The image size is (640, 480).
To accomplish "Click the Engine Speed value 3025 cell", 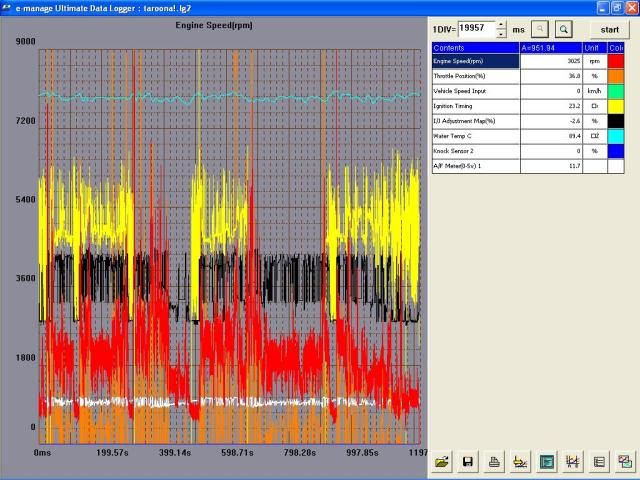I will coord(551,61).
